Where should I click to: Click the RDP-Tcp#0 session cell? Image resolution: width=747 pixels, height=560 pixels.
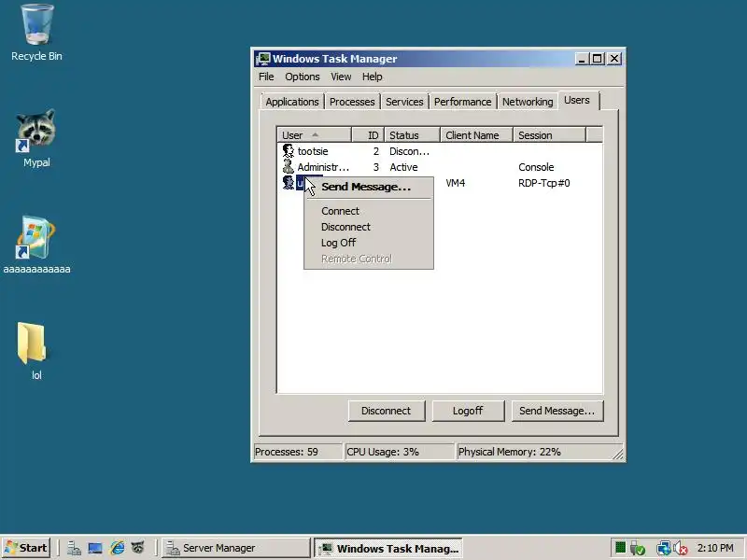tap(544, 183)
